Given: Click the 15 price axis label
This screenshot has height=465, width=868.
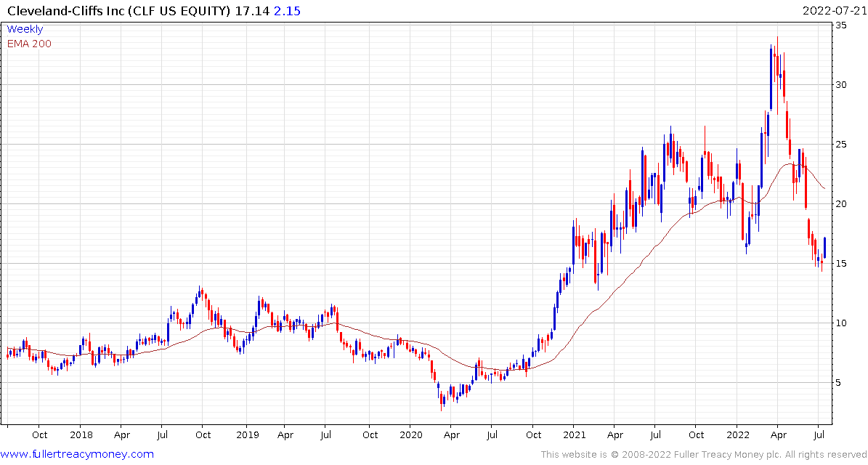Looking at the screenshot, I should (x=841, y=264).
